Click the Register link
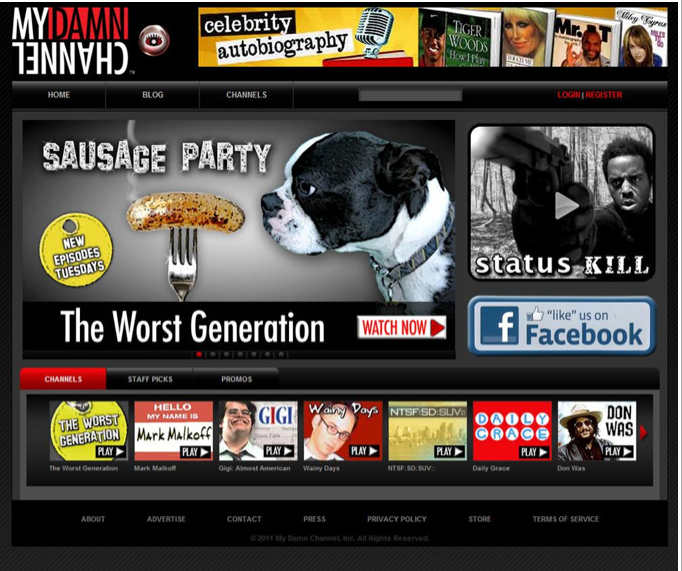 (604, 95)
